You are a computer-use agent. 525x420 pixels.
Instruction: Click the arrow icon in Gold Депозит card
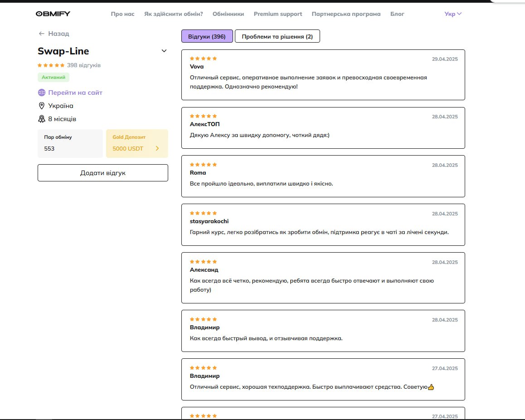[157, 148]
